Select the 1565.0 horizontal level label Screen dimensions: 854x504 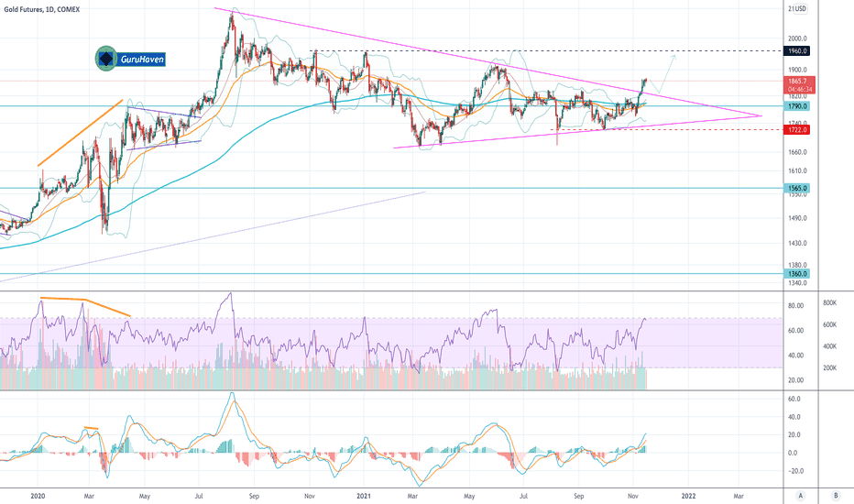[797, 188]
